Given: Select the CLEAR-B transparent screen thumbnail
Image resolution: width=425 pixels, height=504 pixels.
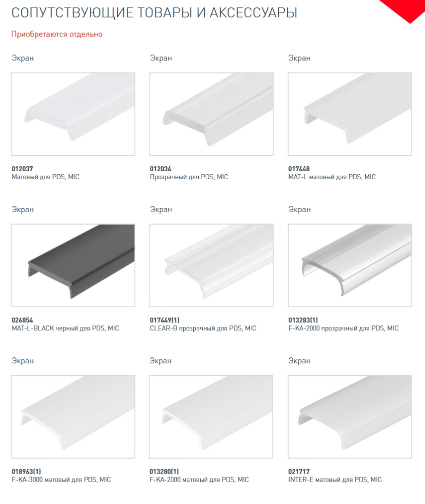Looking at the screenshot, I should pyautogui.click(x=211, y=265).
